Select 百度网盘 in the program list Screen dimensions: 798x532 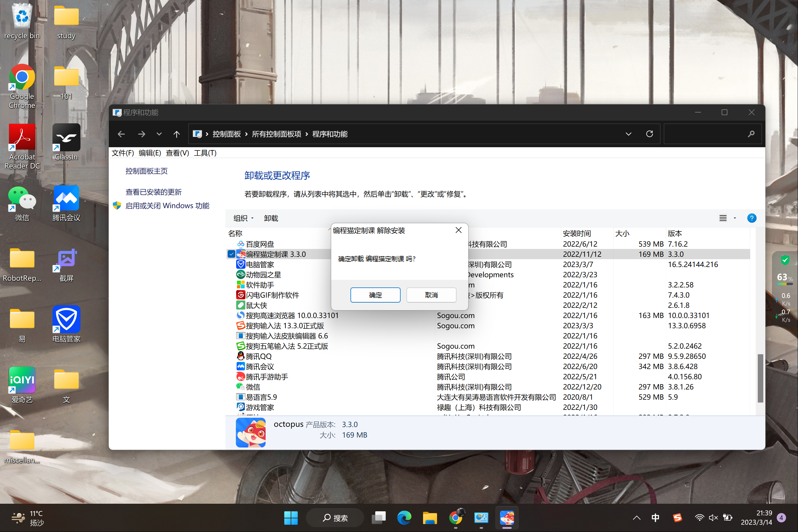click(x=260, y=244)
